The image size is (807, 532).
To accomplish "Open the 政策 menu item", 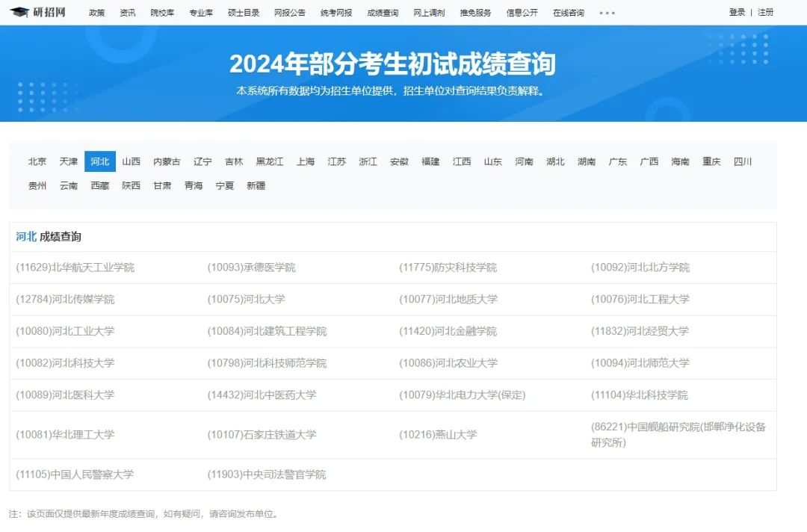I will pos(96,13).
